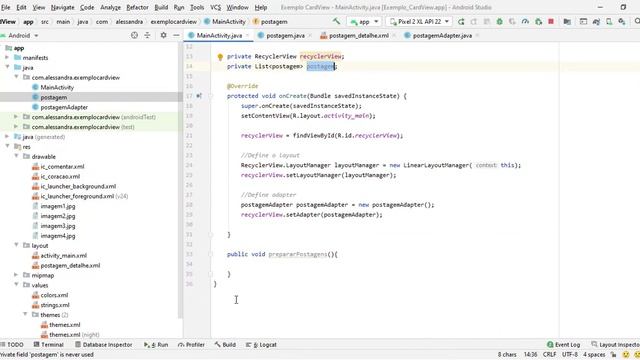
Task: Collapse the values folder
Action: coord(16,285)
